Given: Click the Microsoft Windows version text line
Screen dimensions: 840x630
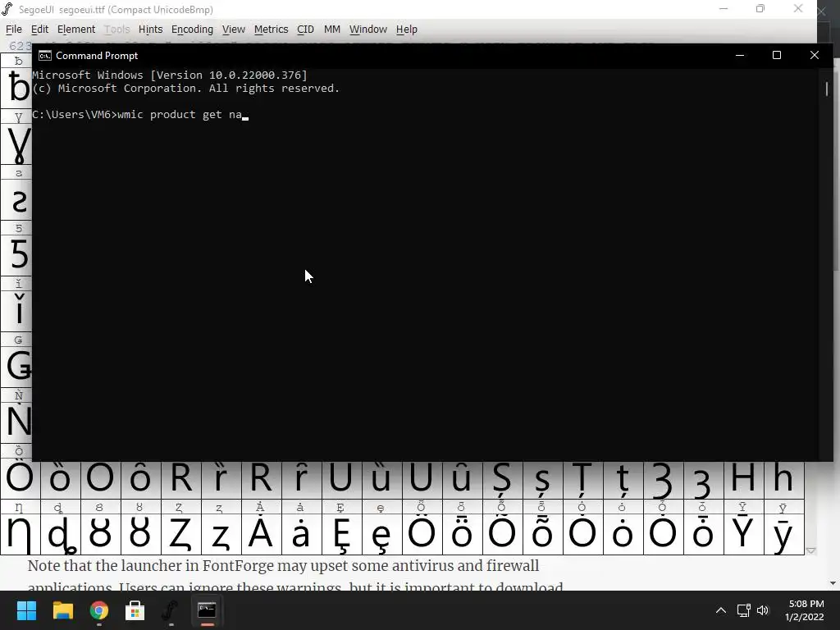Looking at the screenshot, I should click(x=170, y=75).
